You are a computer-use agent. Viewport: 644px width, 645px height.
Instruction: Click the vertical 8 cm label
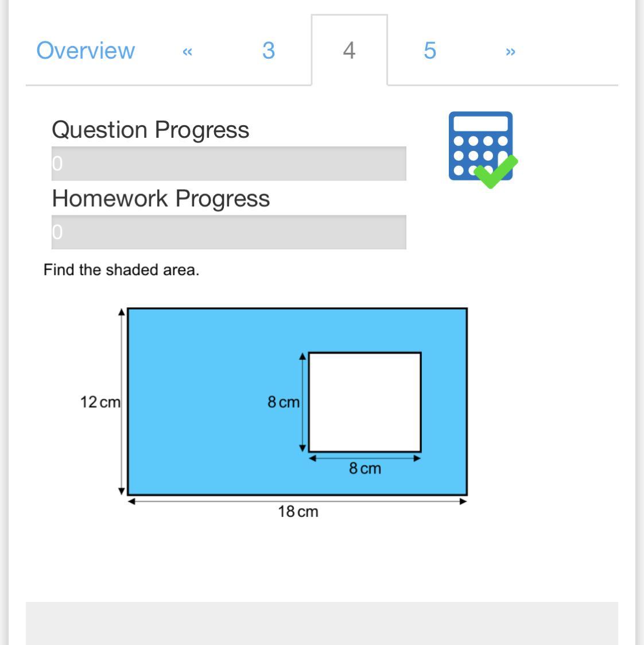pos(284,402)
